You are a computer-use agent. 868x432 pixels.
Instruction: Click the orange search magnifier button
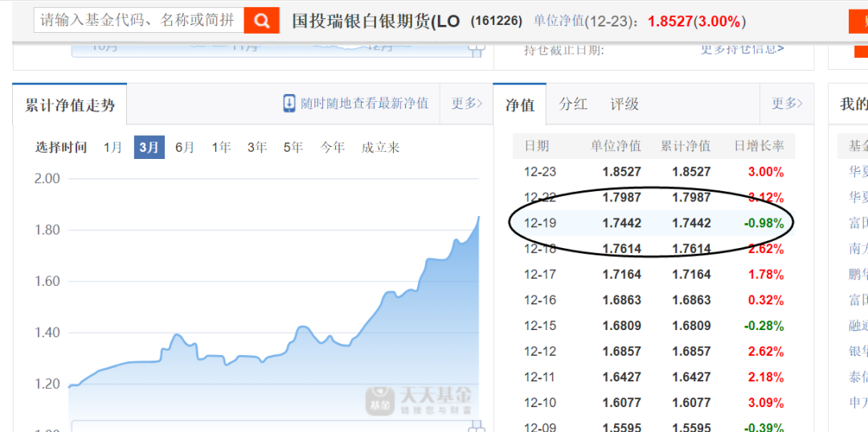point(261,21)
